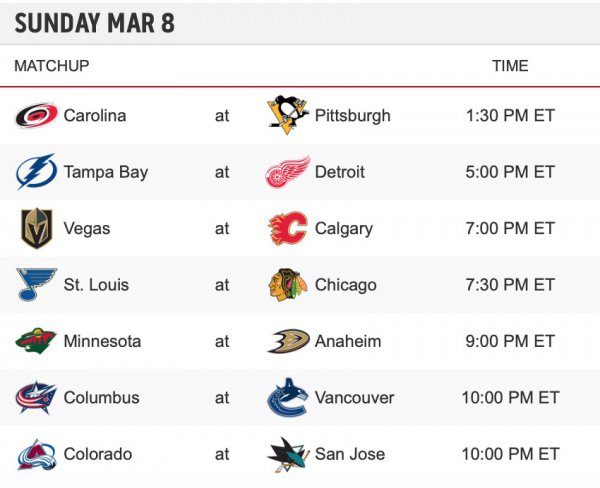Click the Anaheim Ducks logo
Viewport: 600px width, 488px height.
point(288,341)
